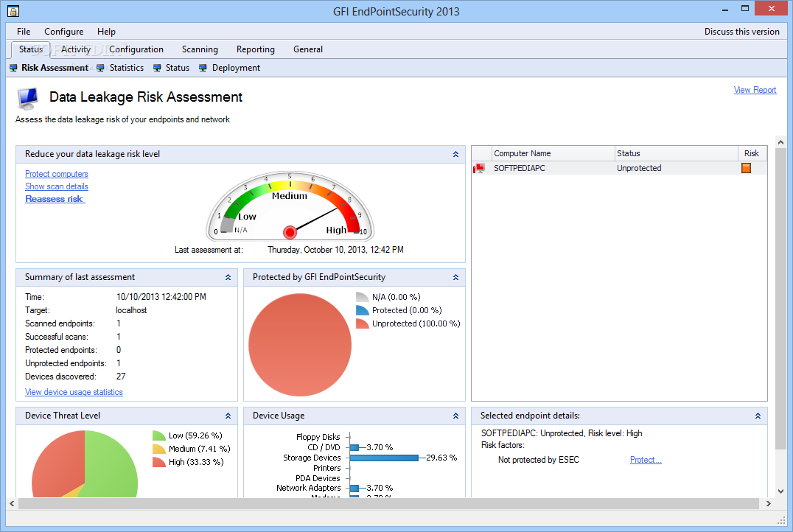This screenshot has height=532, width=793.
Task: Click the last assessment date text
Action: coord(335,250)
